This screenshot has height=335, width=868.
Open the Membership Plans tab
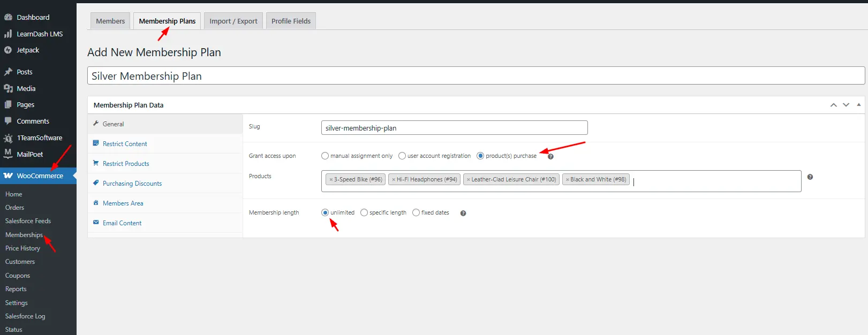click(x=167, y=21)
